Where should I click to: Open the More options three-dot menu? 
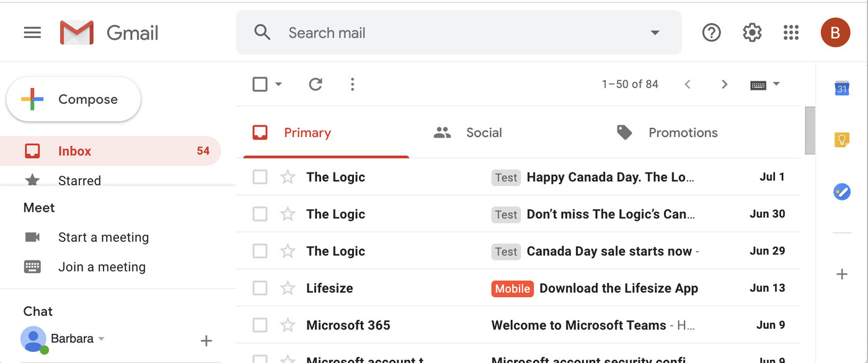click(x=352, y=84)
